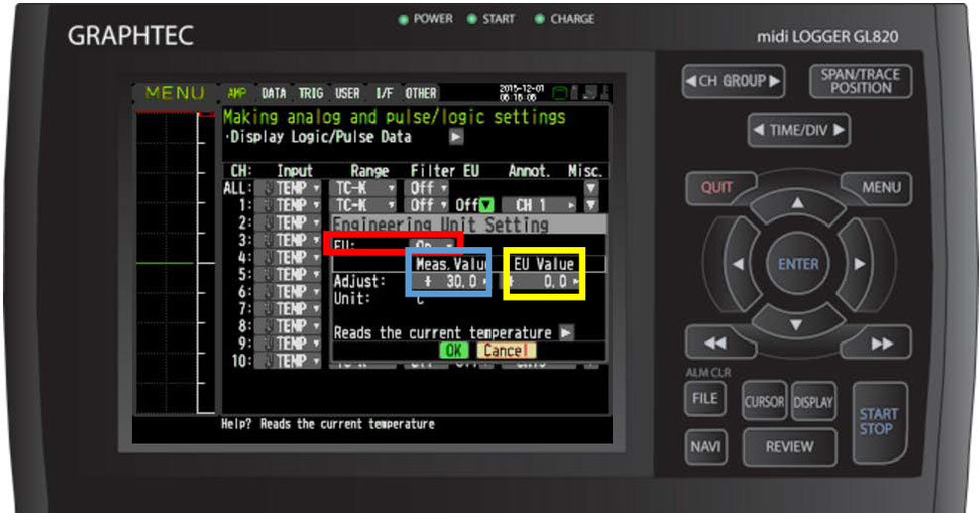Click the REVIEW key
The width and height of the screenshot is (980, 513).
coord(790,447)
